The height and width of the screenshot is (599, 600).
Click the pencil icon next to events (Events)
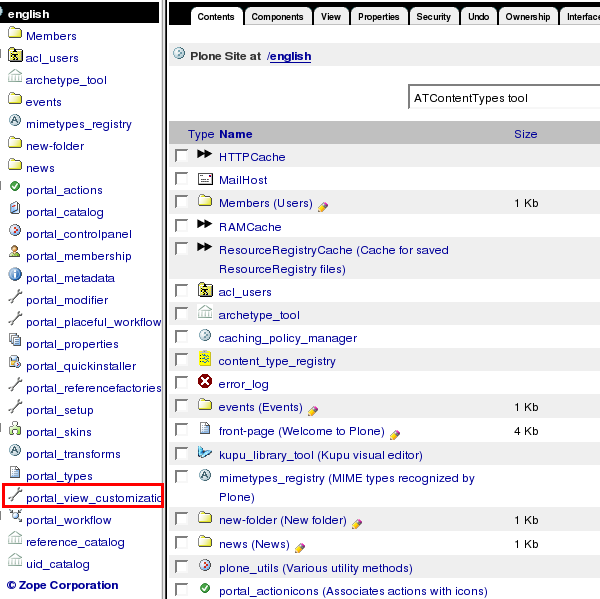[313, 411]
